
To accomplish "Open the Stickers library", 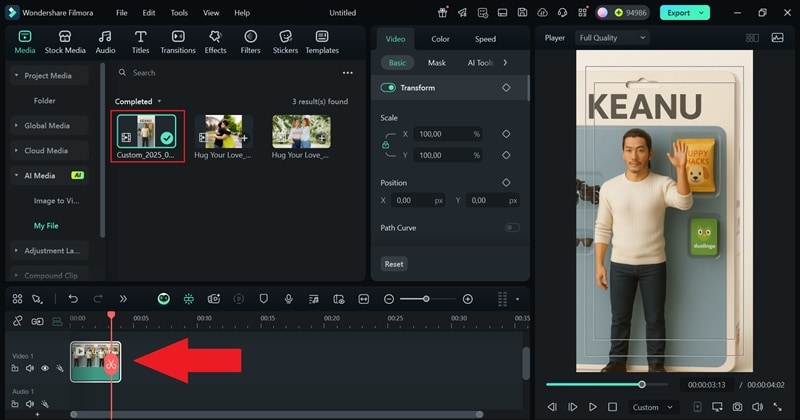I will [x=285, y=42].
